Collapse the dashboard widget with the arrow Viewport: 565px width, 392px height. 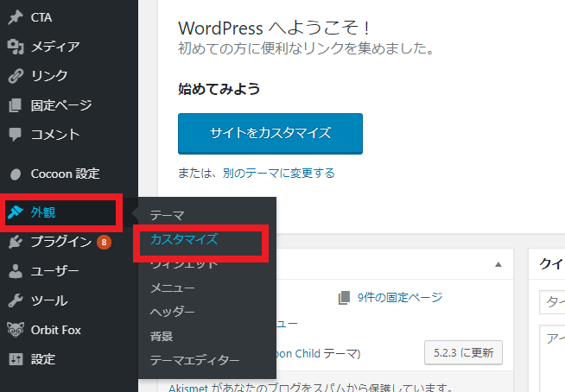pos(498,264)
